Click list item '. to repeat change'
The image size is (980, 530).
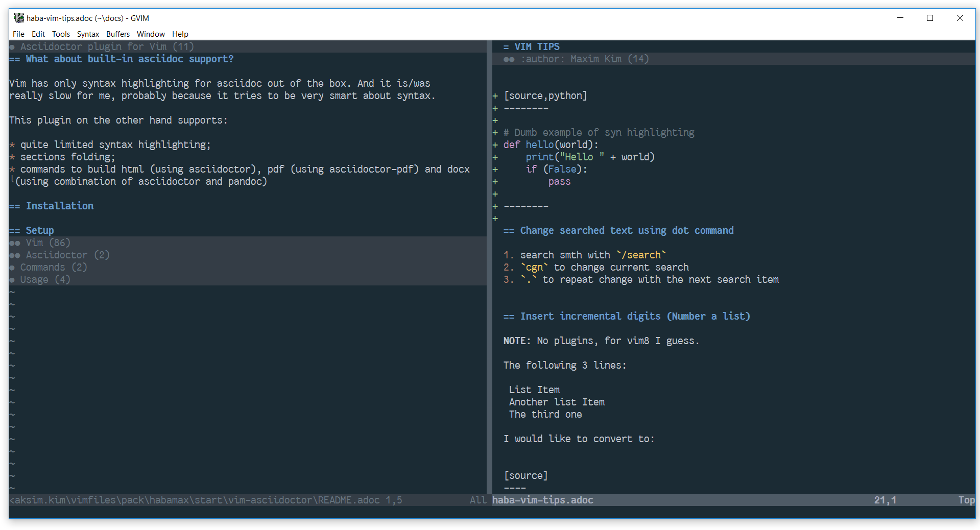[641, 279]
